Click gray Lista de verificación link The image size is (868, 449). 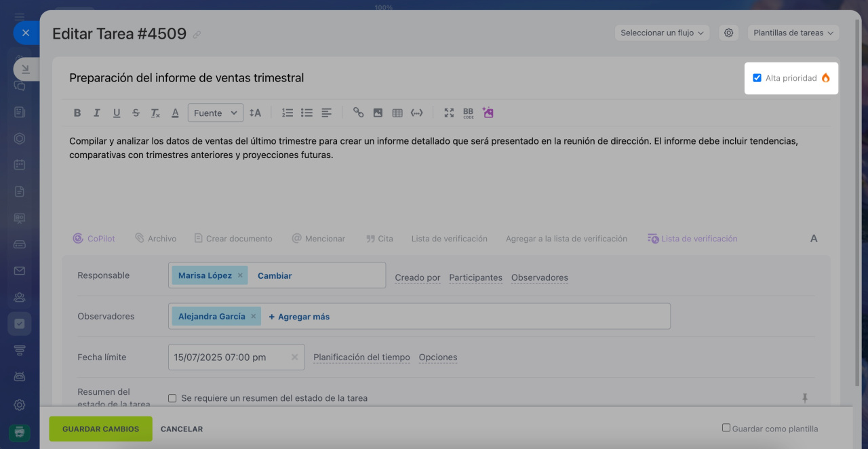click(450, 239)
